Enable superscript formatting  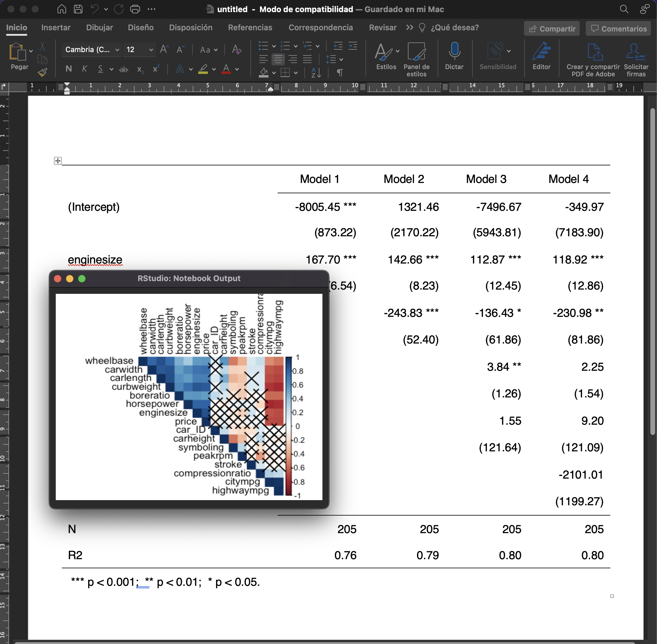(156, 69)
